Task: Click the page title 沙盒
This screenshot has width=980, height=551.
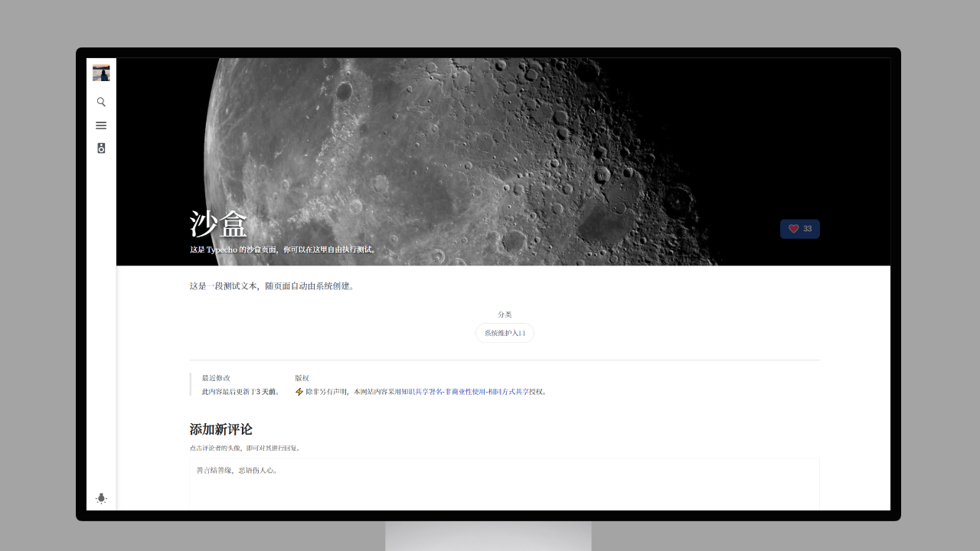Action: [x=218, y=224]
